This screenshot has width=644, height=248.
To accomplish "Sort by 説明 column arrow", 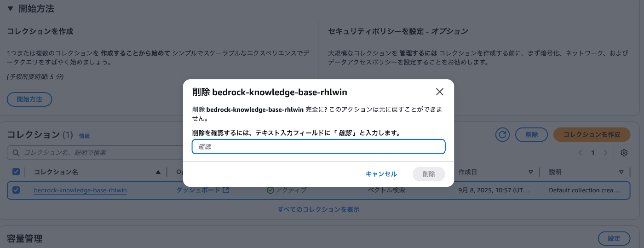I will [621, 172].
